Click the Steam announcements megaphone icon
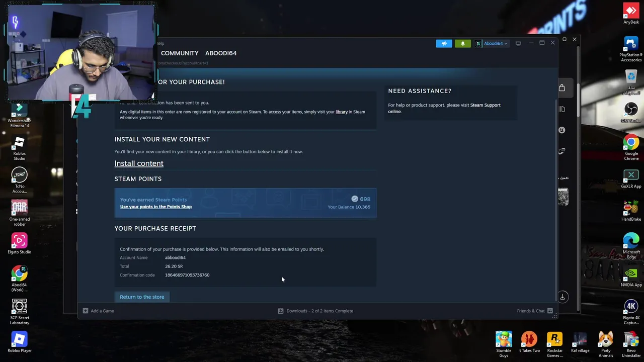 (x=444, y=44)
